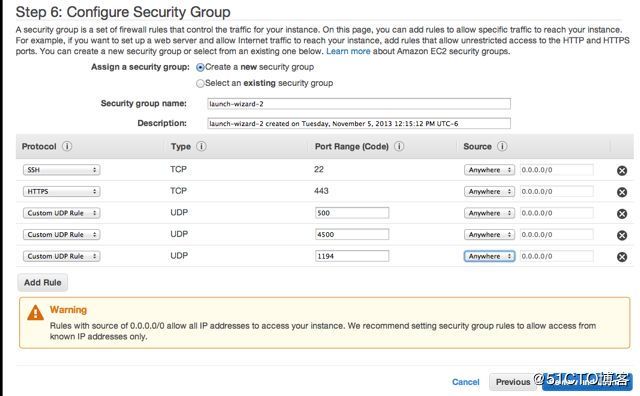
Task: Click the orange Warning title
Action: point(68,310)
